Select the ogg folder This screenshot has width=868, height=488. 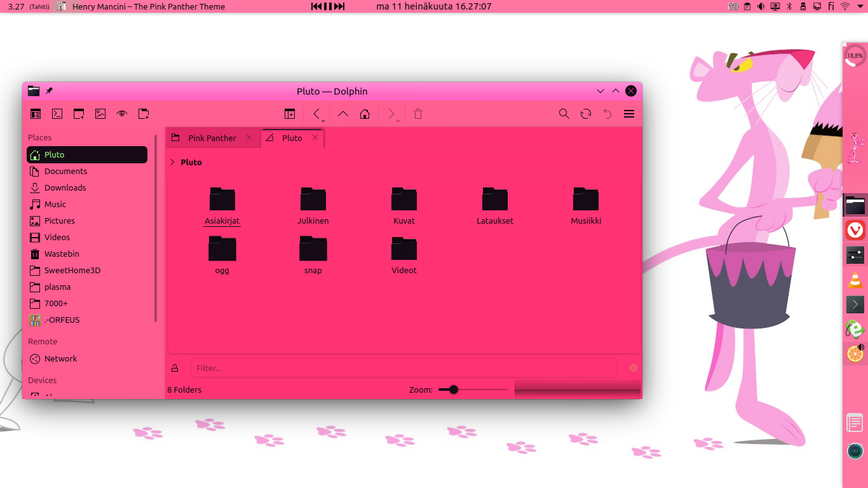[x=222, y=255]
